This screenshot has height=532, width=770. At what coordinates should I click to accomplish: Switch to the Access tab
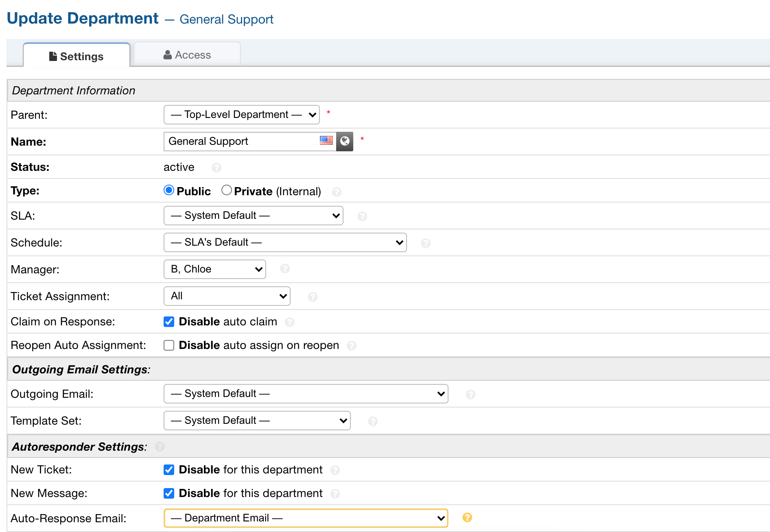(x=187, y=55)
